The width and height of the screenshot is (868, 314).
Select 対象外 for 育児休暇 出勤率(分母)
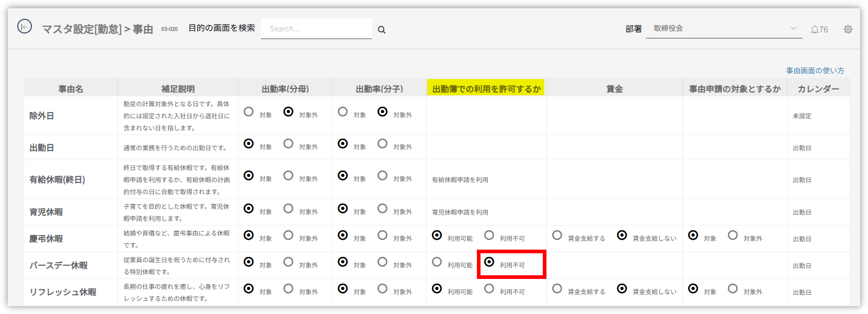coord(289,209)
